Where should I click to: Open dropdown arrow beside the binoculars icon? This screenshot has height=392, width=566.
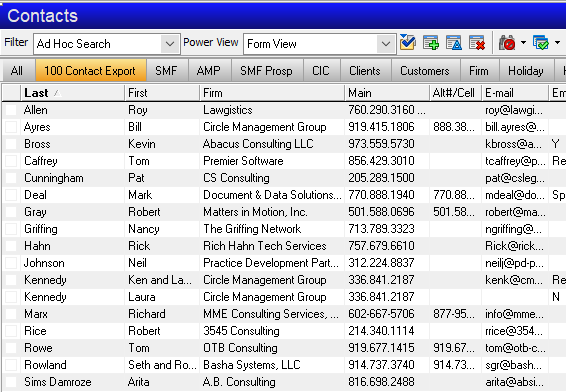coord(523,43)
